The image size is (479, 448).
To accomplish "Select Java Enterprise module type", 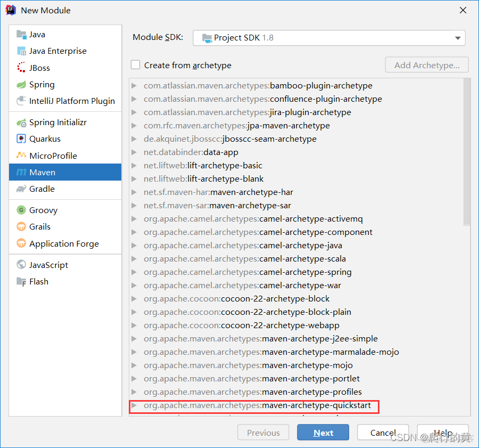I will click(57, 51).
